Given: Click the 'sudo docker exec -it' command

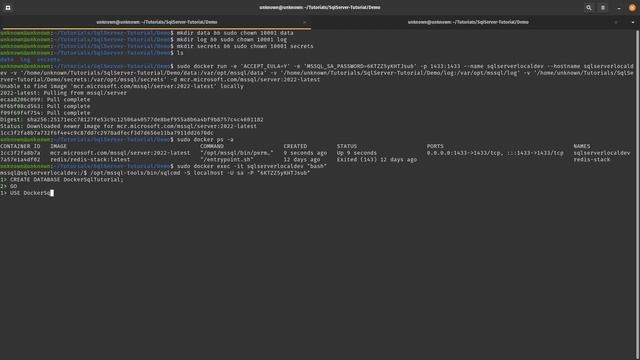Looking at the screenshot, I should coord(252,166).
